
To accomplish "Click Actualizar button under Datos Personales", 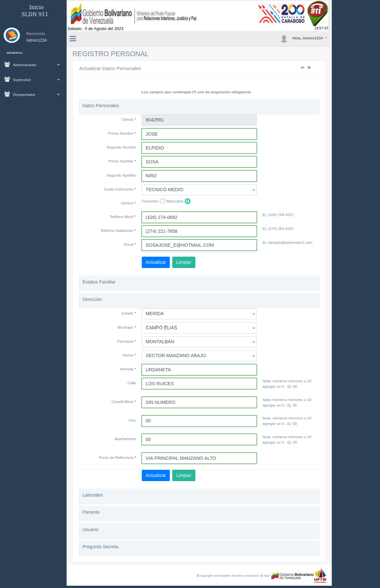I will pos(155,262).
